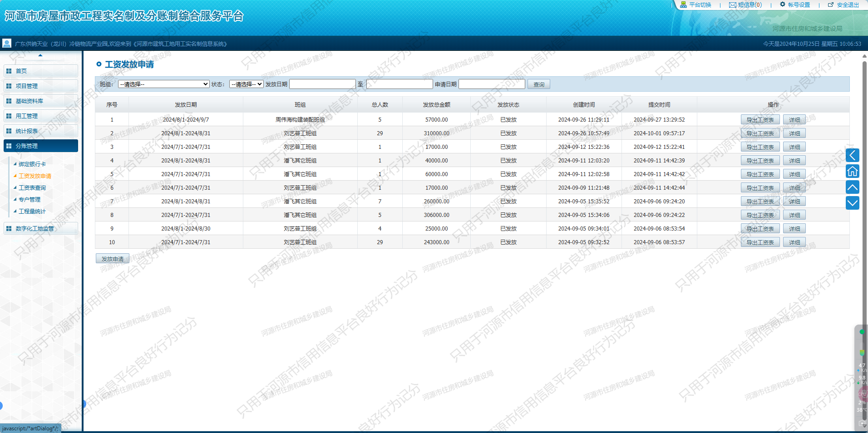Click the blue back arrow floating button

(x=853, y=155)
